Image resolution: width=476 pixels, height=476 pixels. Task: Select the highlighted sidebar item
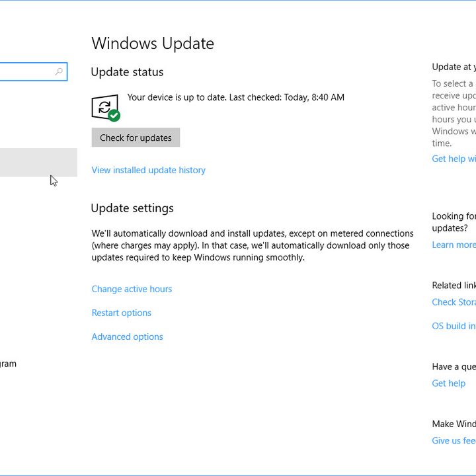click(38, 163)
